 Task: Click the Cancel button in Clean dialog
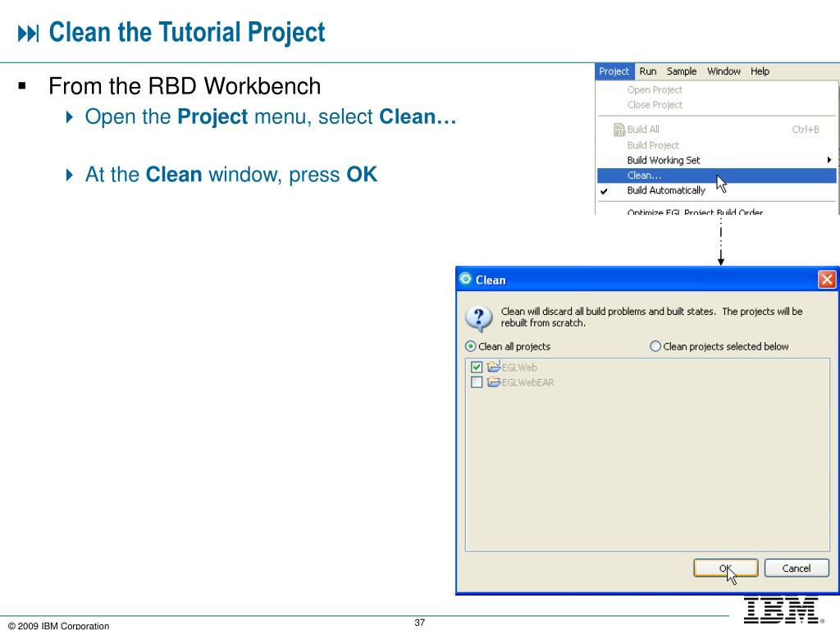click(797, 568)
